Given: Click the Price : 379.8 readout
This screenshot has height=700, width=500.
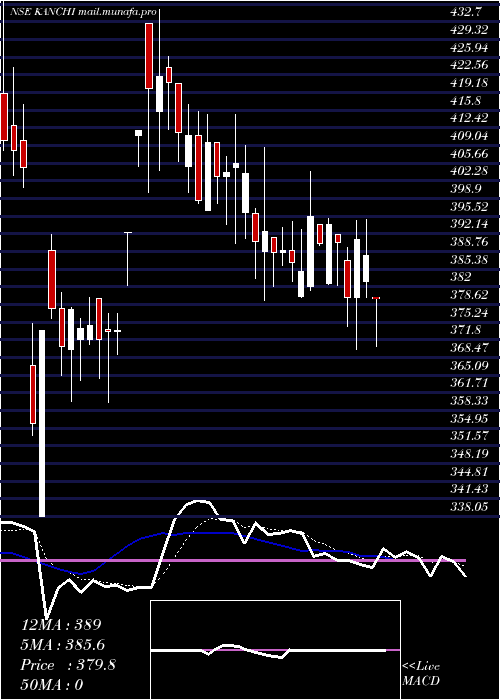Looking at the screenshot, I should (x=68, y=665).
